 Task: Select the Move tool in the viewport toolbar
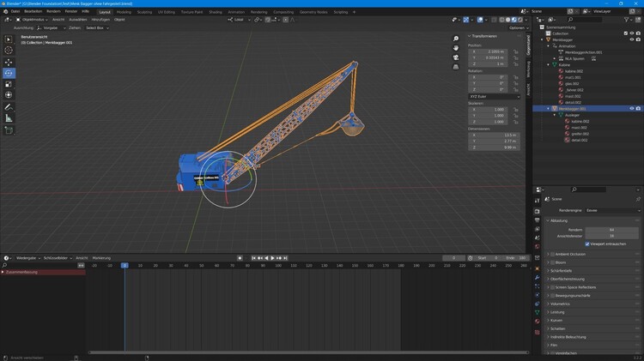[9, 62]
